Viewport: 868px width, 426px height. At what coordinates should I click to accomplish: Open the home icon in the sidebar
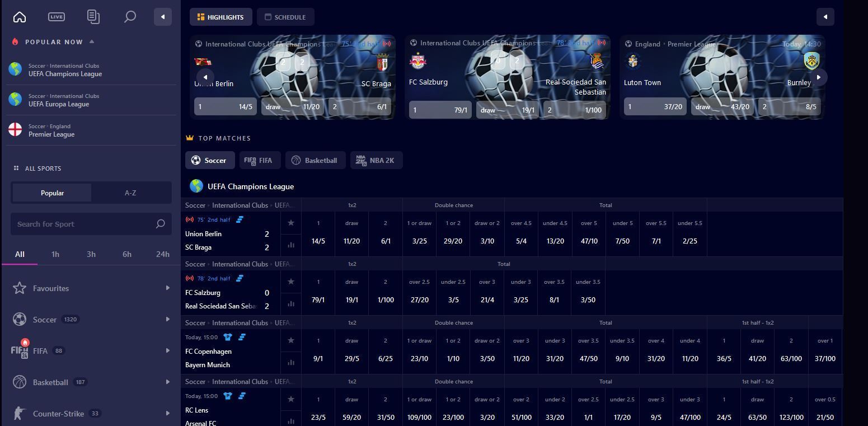(20, 17)
